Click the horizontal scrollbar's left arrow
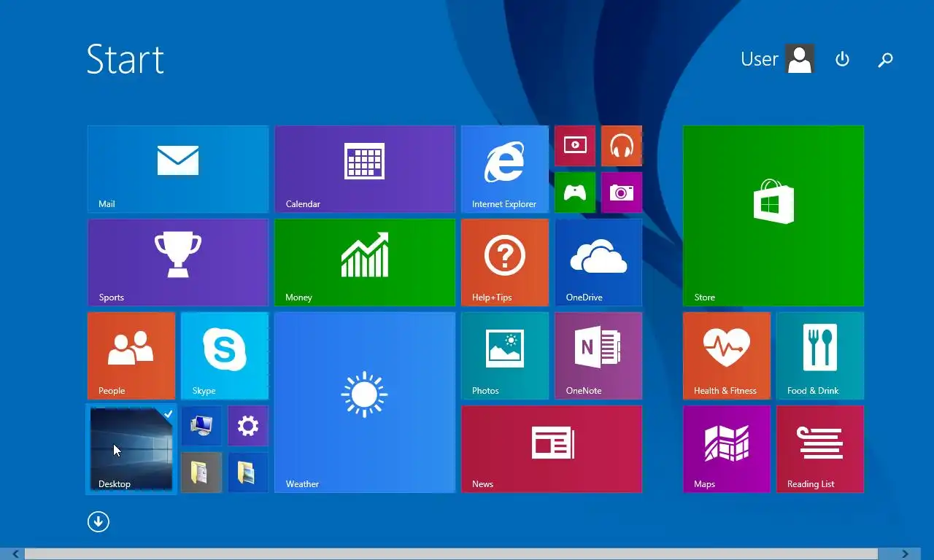The height and width of the screenshot is (560, 934). (x=15, y=554)
